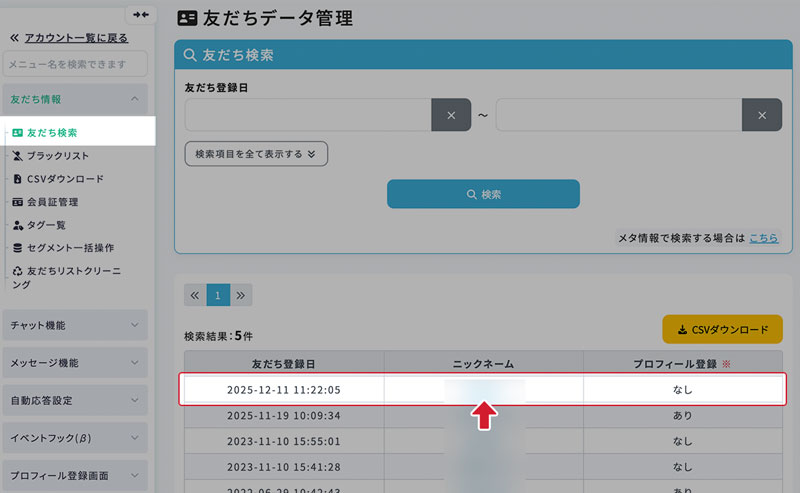Expand 検索項目を全て表示する options

(256, 154)
